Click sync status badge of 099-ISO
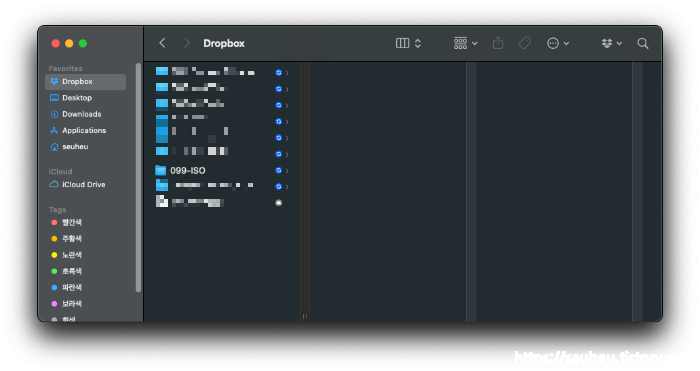This screenshot has height=371, width=700. 279,170
